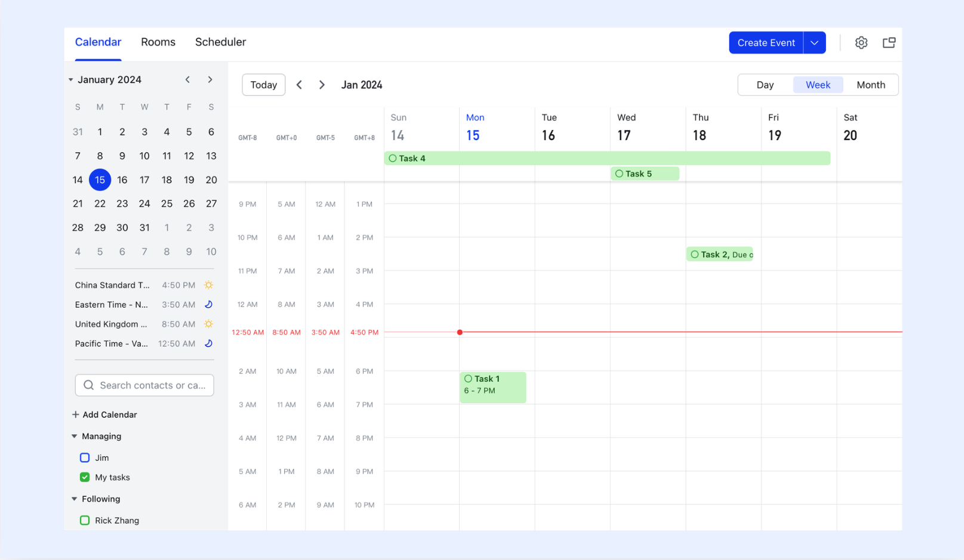The width and height of the screenshot is (964, 560).
Task: Go to previous week in main view
Action: 299,85
